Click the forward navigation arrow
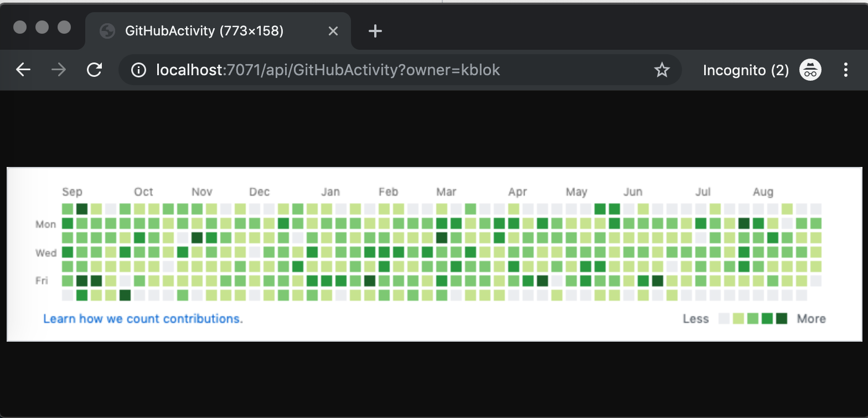Screen dimensions: 868x418 coord(58,70)
